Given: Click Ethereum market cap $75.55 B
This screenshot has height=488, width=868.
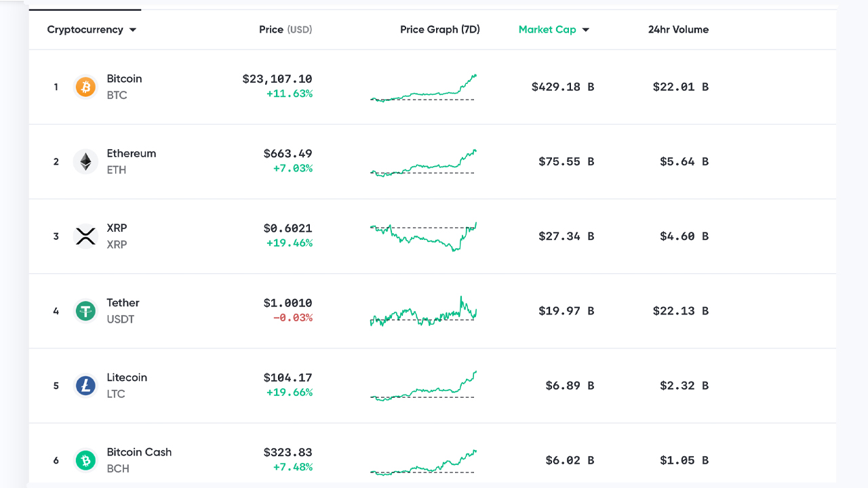Looking at the screenshot, I should [x=566, y=161].
